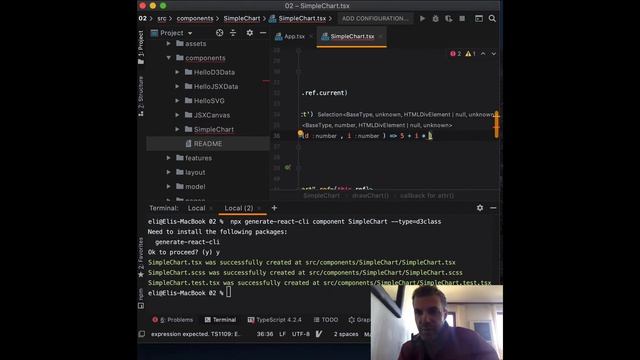Collapse the components folder
Viewport: 640px width, 360px height.
point(169,58)
